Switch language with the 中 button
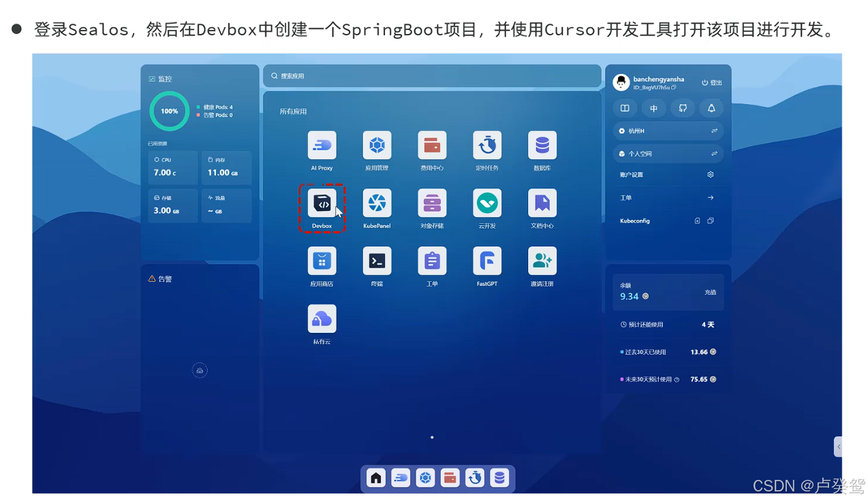868x501 pixels. tap(653, 108)
